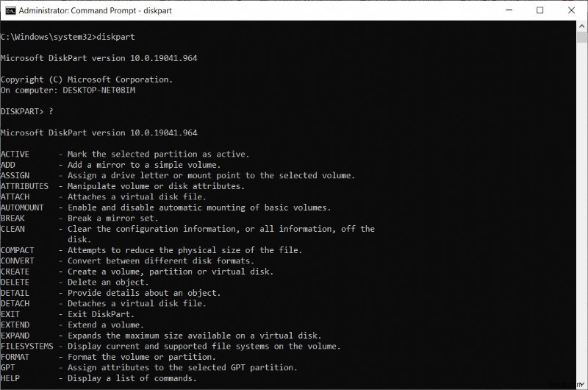Viewport: 588px width, 390px height.
Task: Click the CONVERT command name
Action: point(17,260)
